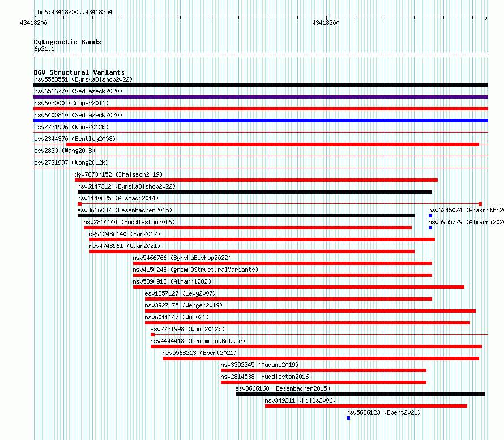The height and width of the screenshot is (440, 504).
Task: Click the 43418200 ruler position label
Action: (33, 23)
